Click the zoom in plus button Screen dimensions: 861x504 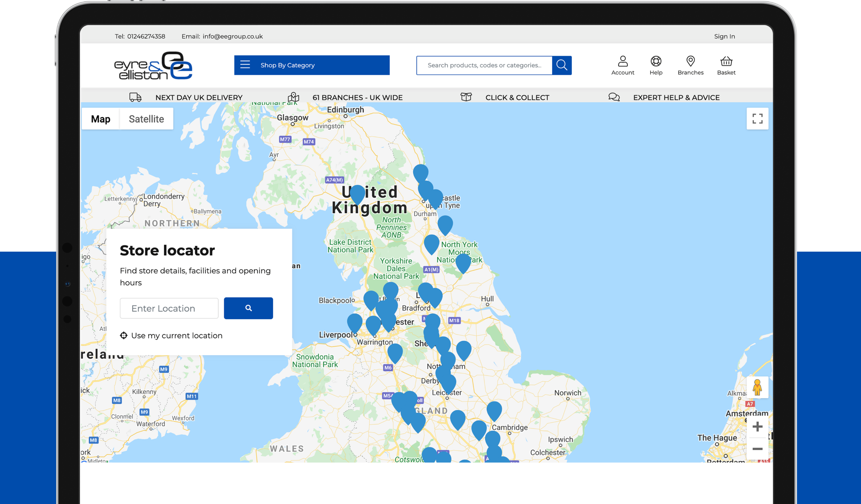click(x=757, y=427)
